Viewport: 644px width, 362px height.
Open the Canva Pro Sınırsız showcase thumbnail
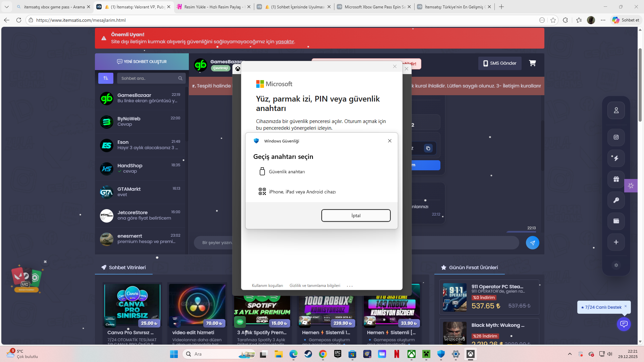click(132, 305)
